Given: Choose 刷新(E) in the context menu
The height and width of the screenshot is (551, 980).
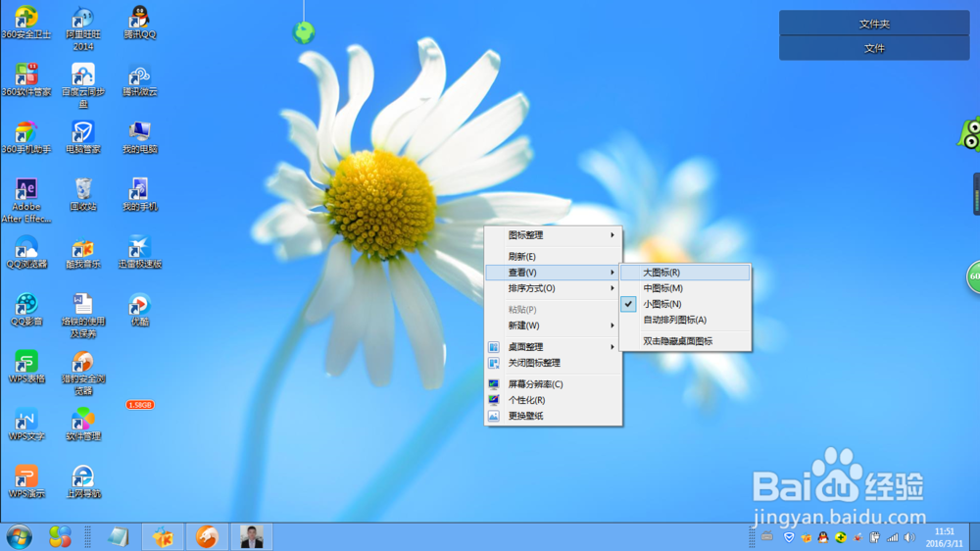Looking at the screenshot, I should coord(554,257).
